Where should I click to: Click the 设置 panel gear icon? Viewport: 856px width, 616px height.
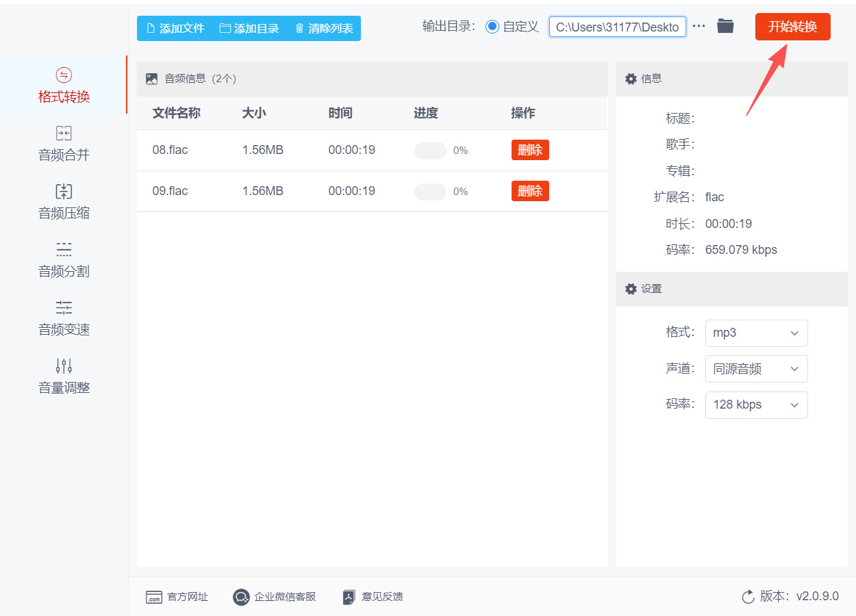click(631, 289)
